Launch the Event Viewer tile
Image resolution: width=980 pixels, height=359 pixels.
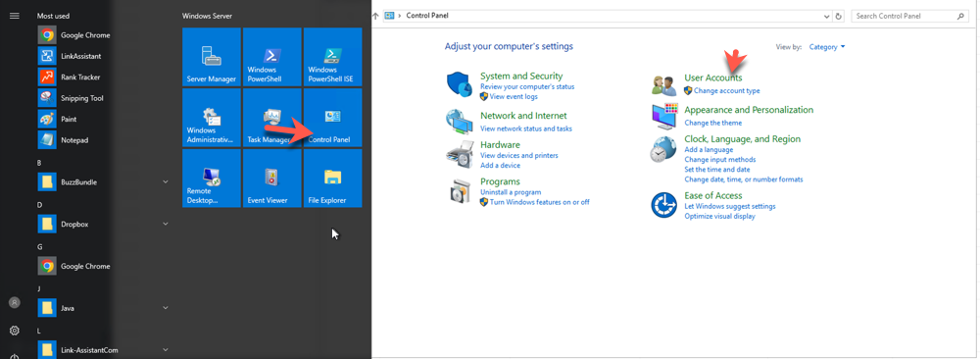[271, 178]
